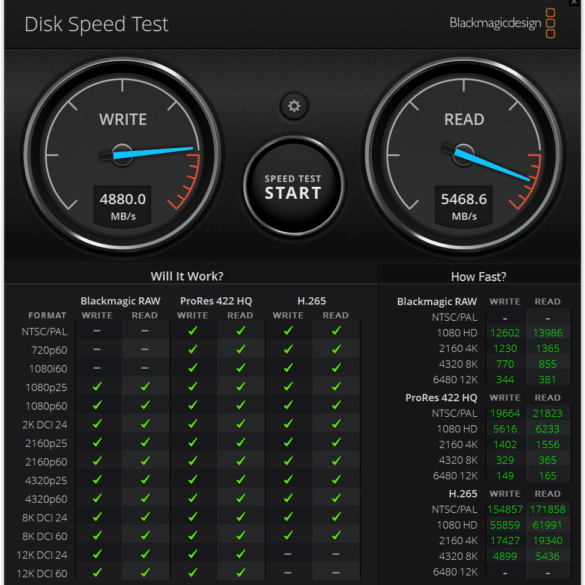Click the Blackmagicdesign logo
The image size is (585, 585).
point(502,23)
